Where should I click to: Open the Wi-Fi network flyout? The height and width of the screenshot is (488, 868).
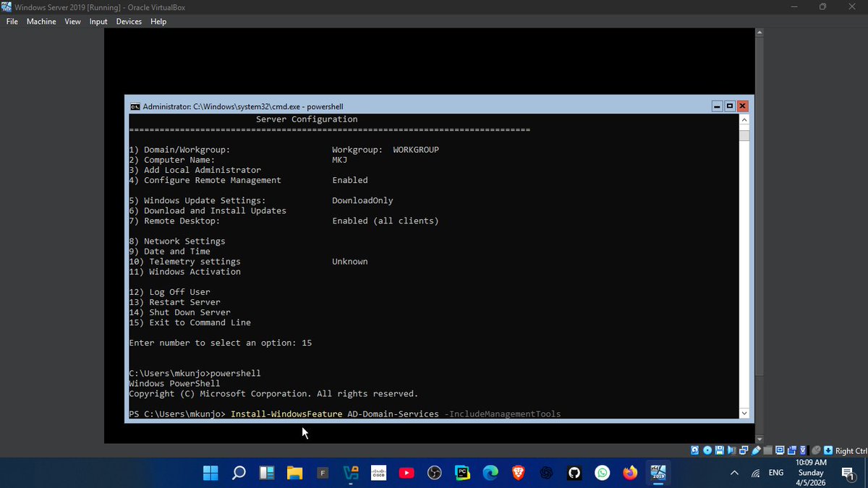(756, 473)
